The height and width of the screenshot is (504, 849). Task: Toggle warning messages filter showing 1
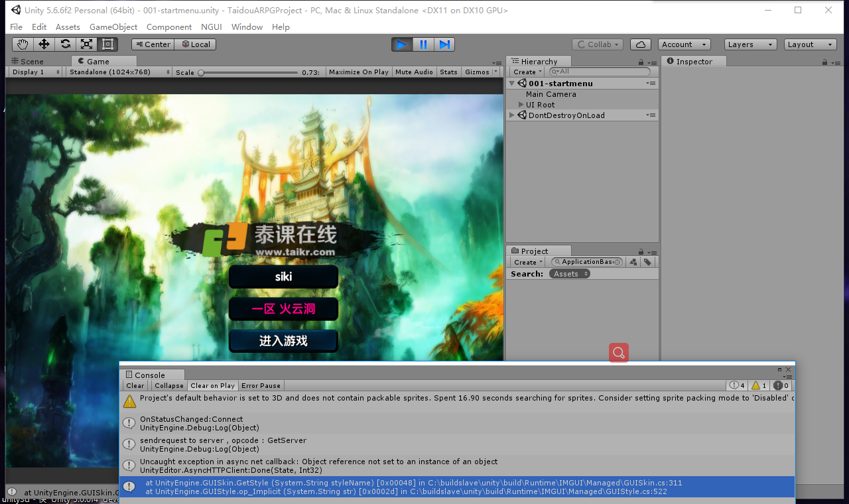[759, 385]
